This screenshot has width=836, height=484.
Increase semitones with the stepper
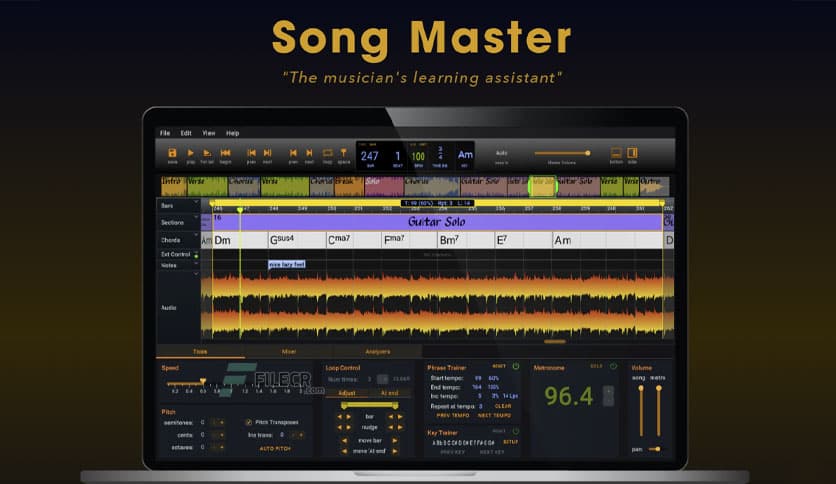click(x=222, y=422)
